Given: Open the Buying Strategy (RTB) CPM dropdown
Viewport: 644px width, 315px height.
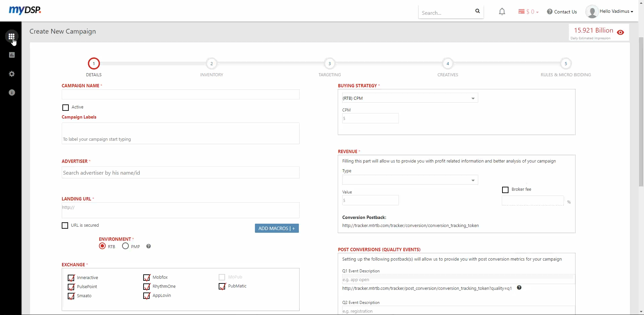Looking at the screenshot, I should pos(410,98).
